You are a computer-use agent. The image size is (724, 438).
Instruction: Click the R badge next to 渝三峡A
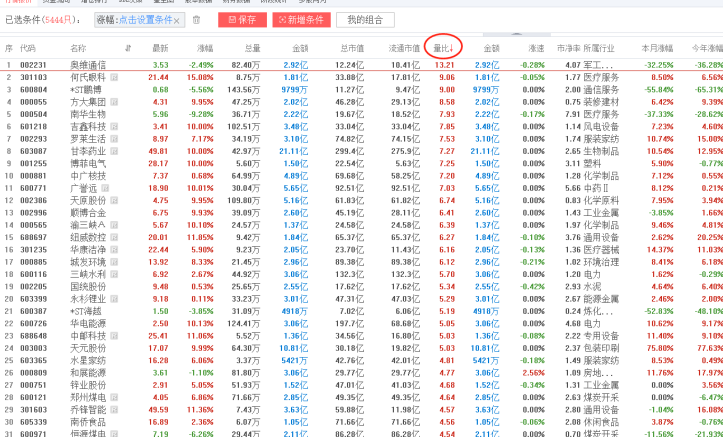pyautogui.click(x=114, y=225)
